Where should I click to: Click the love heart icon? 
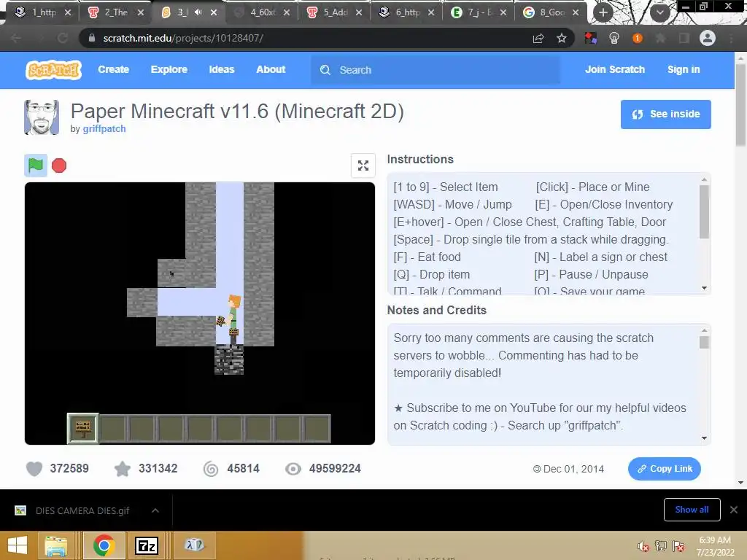point(34,469)
